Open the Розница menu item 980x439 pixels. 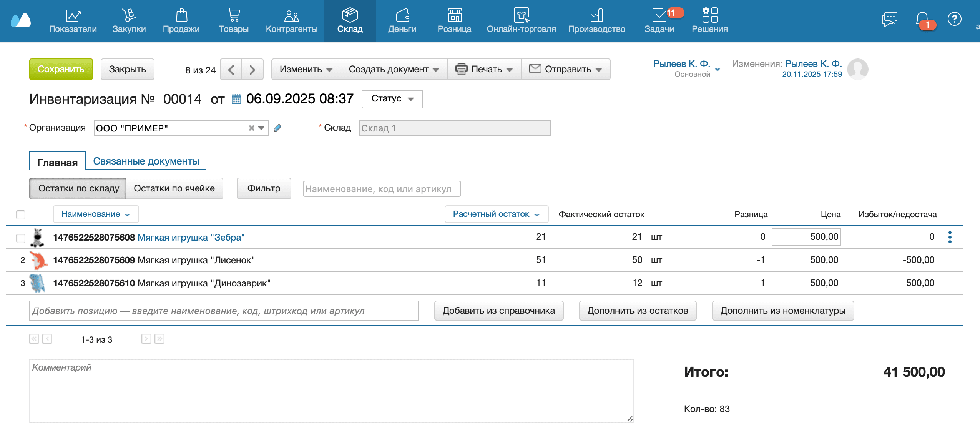coord(454,21)
